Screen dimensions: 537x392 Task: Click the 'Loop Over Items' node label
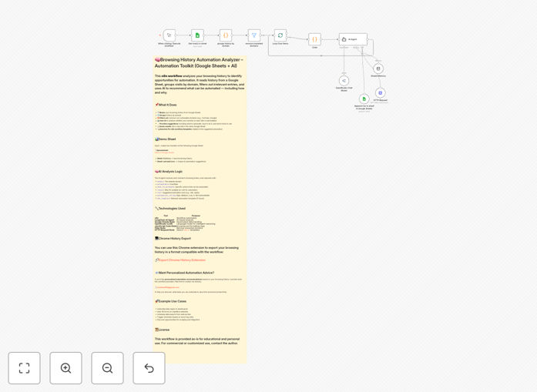(280, 43)
